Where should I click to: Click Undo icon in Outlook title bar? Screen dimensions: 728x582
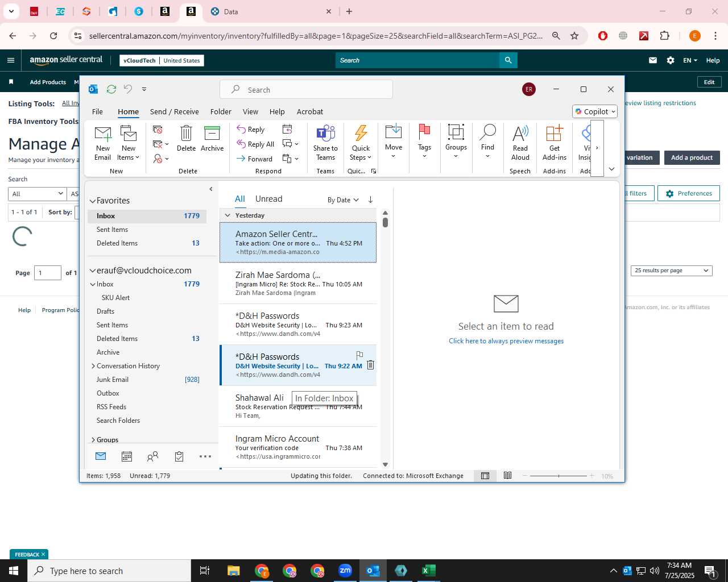click(x=128, y=89)
